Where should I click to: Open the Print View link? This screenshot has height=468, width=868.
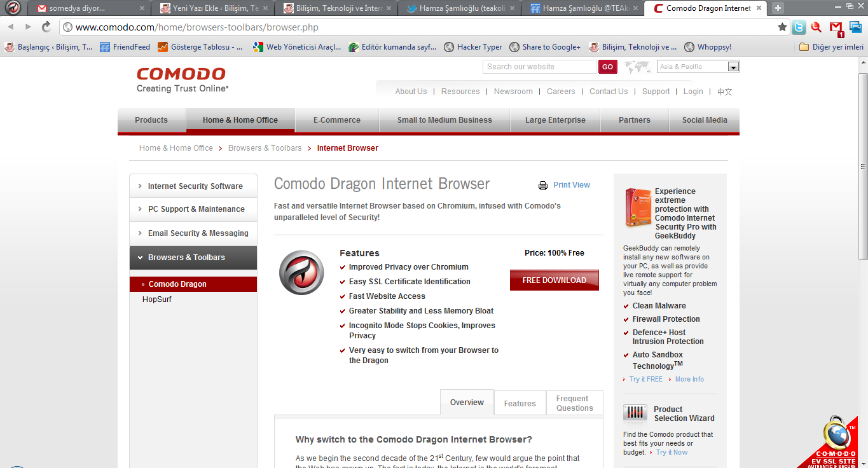(x=572, y=185)
